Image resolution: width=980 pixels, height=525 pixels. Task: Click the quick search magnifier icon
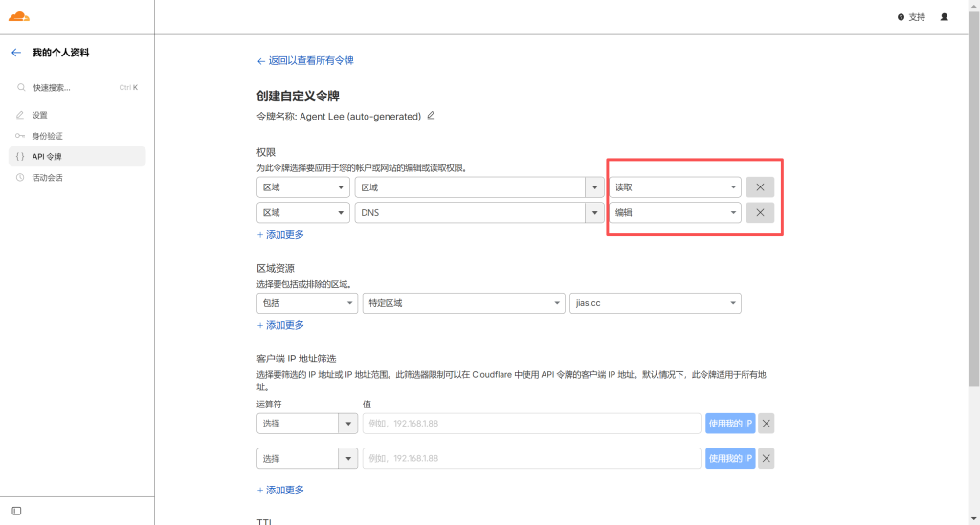click(x=21, y=87)
